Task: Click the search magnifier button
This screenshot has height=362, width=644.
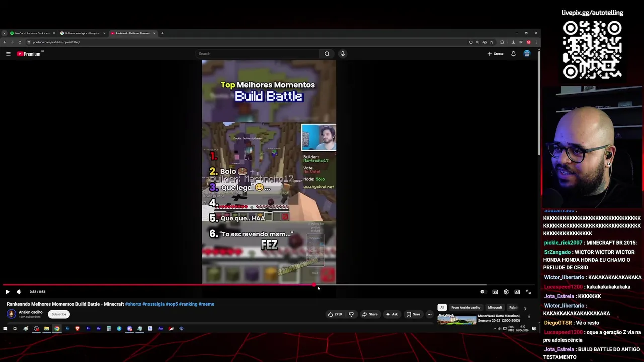Action: tap(327, 54)
